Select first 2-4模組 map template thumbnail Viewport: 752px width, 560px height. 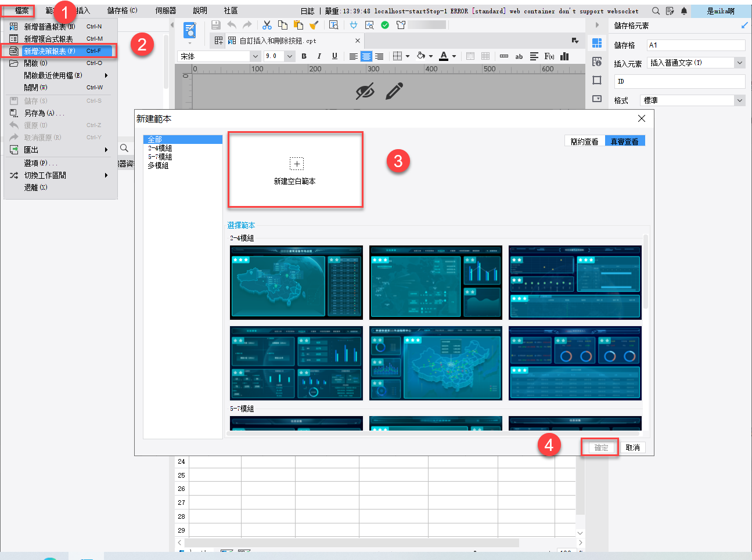point(296,282)
